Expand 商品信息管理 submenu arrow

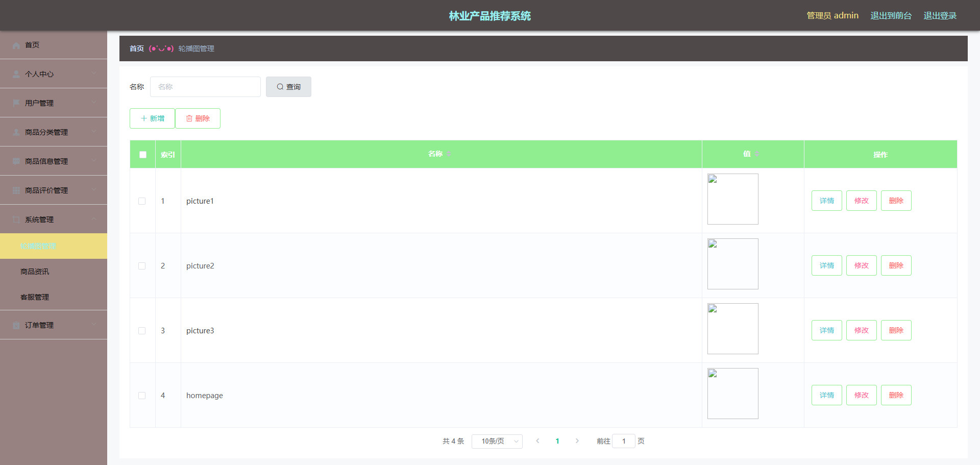(94, 161)
